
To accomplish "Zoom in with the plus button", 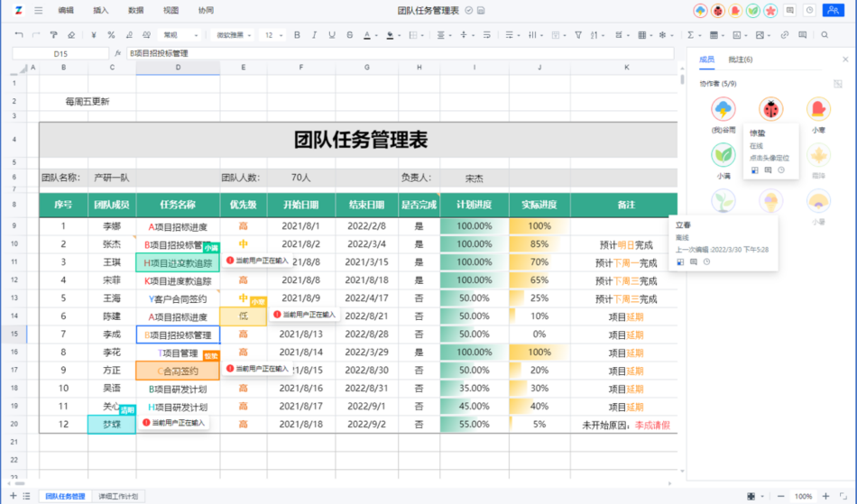I will (x=825, y=497).
